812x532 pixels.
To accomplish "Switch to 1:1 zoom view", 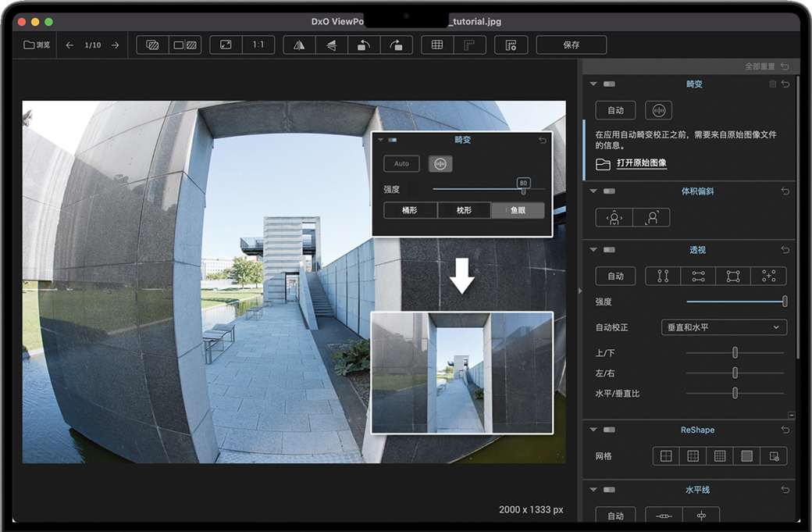I will [x=258, y=45].
